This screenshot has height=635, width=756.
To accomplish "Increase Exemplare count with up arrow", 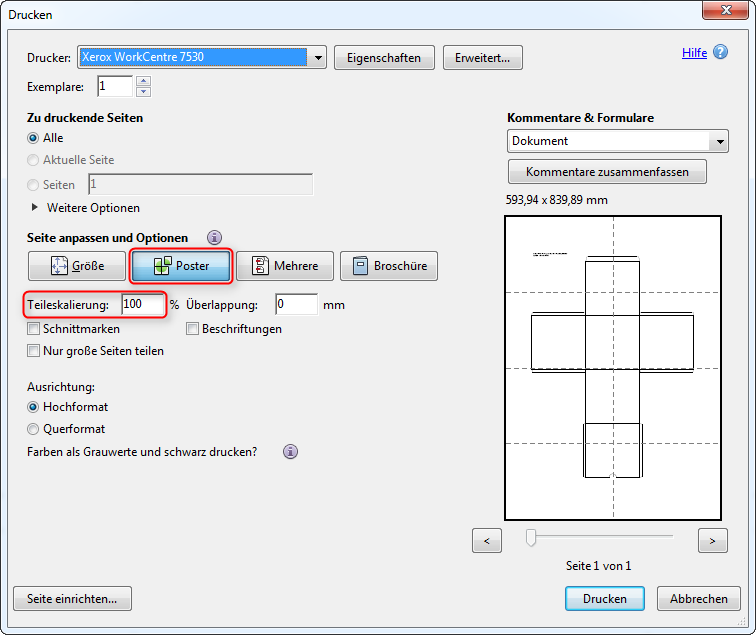I will (x=143, y=81).
